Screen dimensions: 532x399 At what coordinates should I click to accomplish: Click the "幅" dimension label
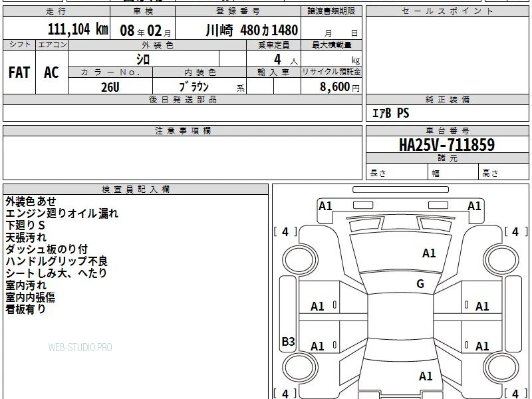click(436, 174)
